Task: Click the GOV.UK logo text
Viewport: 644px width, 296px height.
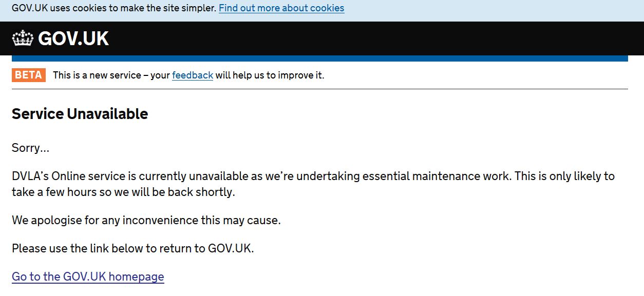Action: pyautogui.click(x=73, y=38)
